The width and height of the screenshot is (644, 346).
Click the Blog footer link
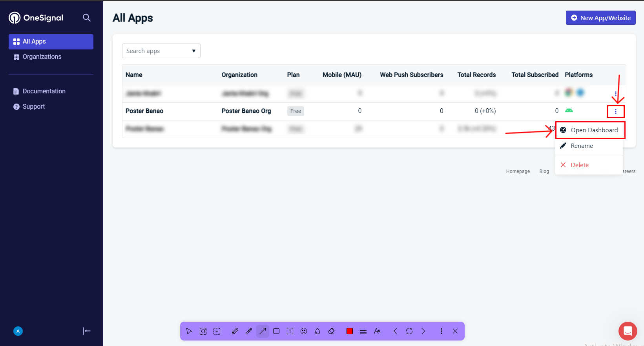tap(544, 171)
